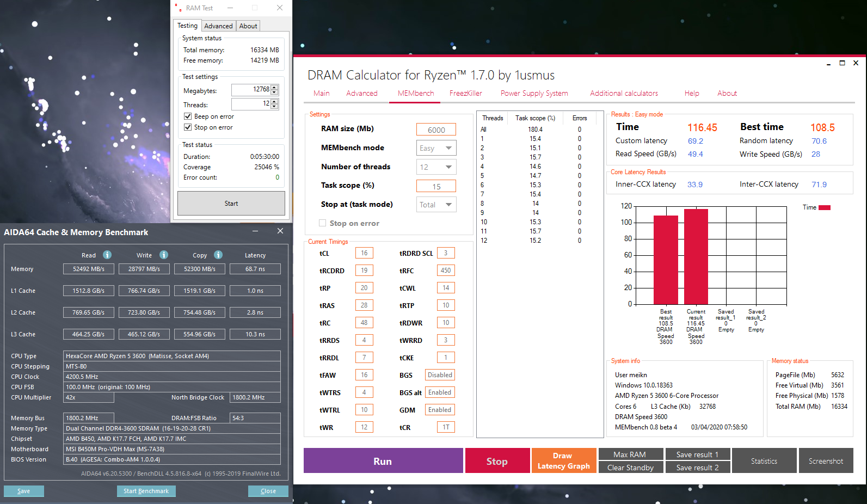Screen dimensions: 867x504
Task: Increase the Threads stepper value
Action: point(274,101)
